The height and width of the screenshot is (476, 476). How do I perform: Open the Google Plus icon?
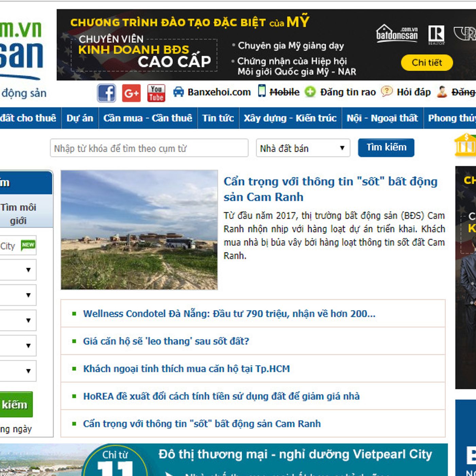click(131, 93)
